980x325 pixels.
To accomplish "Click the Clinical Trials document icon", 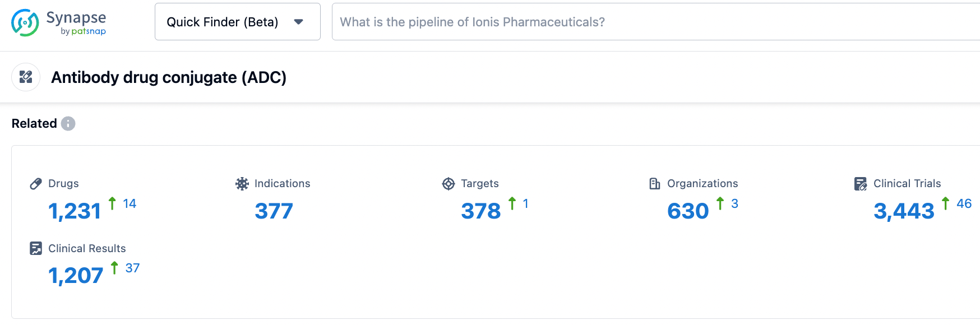I will pos(861,184).
